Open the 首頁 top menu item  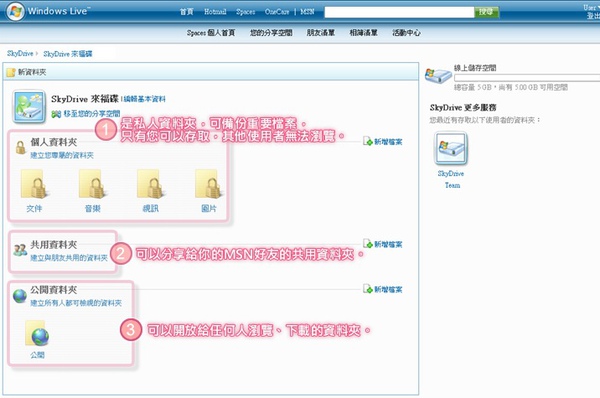click(187, 12)
